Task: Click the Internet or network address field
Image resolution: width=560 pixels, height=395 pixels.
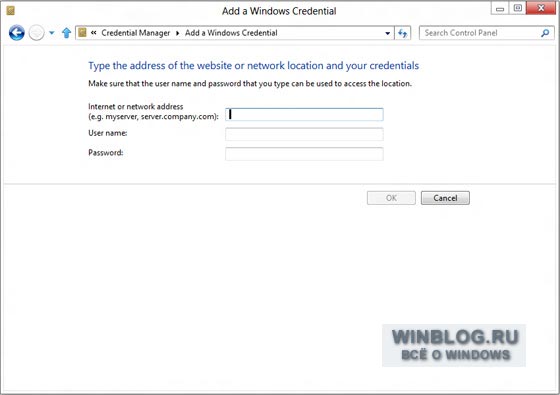Action: pos(304,114)
